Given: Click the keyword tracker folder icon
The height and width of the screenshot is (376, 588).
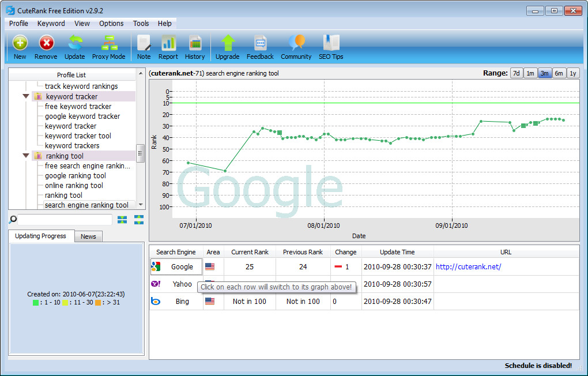Looking at the screenshot, I should click(38, 96).
